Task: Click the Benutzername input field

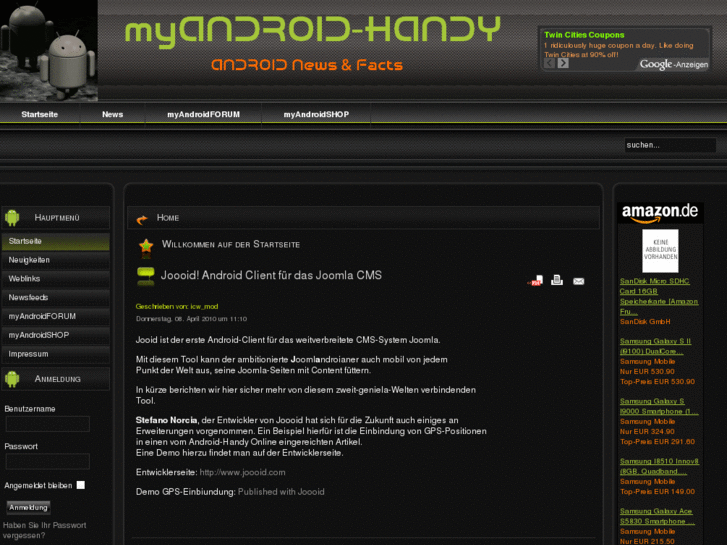Action: pyautogui.click(x=48, y=424)
